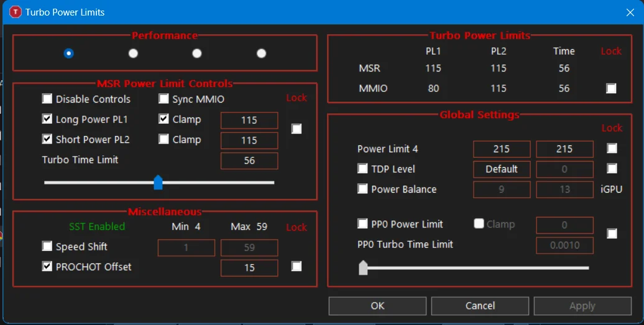Close the Turbo Power Limits window
The width and height of the screenshot is (644, 325).
[x=630, y=12]
